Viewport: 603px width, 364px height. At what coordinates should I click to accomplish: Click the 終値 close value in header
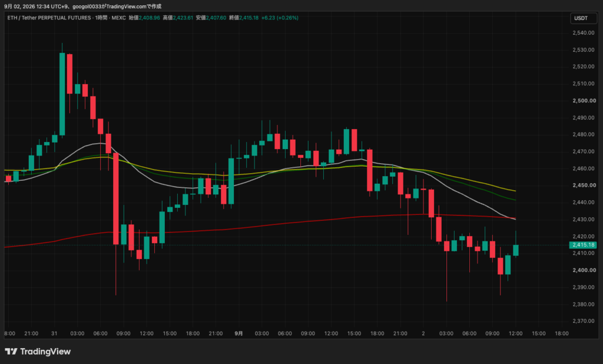coord(249,18)
